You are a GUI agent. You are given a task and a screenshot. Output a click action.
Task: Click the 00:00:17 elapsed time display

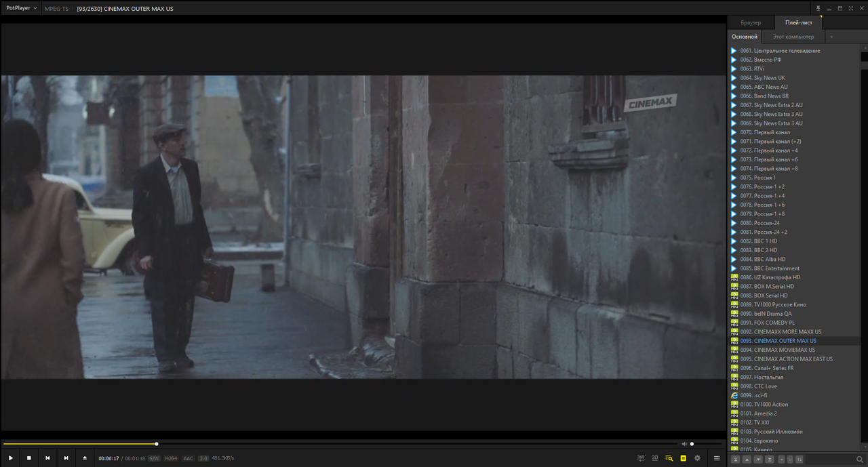tap(109, 458)
